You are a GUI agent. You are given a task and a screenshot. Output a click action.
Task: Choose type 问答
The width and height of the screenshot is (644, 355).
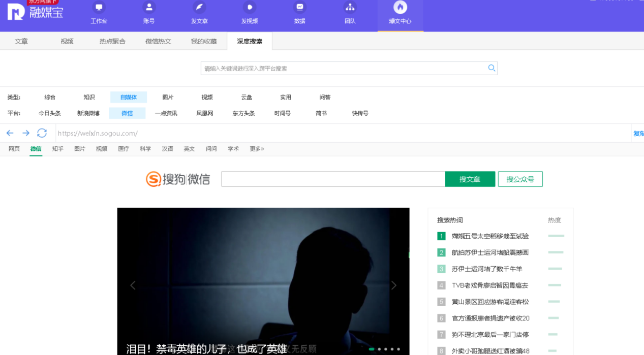tap(325, 98)
